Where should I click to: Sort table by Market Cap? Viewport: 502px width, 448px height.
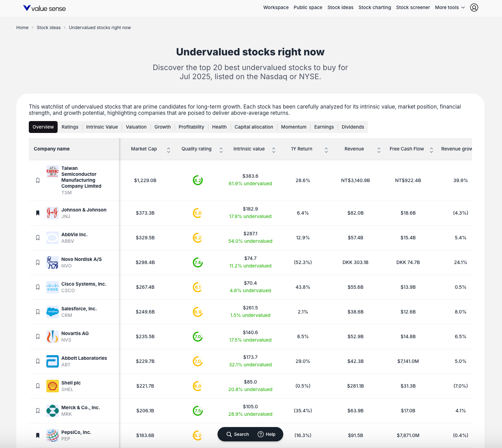point(168,150)
